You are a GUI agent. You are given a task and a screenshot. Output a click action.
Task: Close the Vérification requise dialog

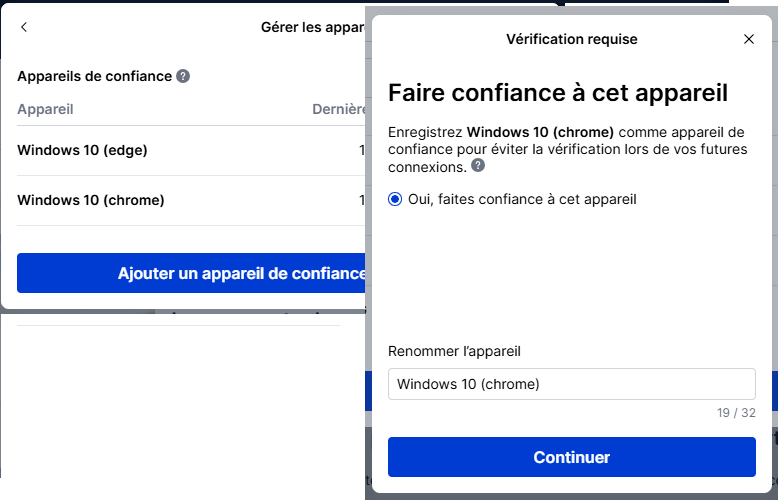pos(749,39)
